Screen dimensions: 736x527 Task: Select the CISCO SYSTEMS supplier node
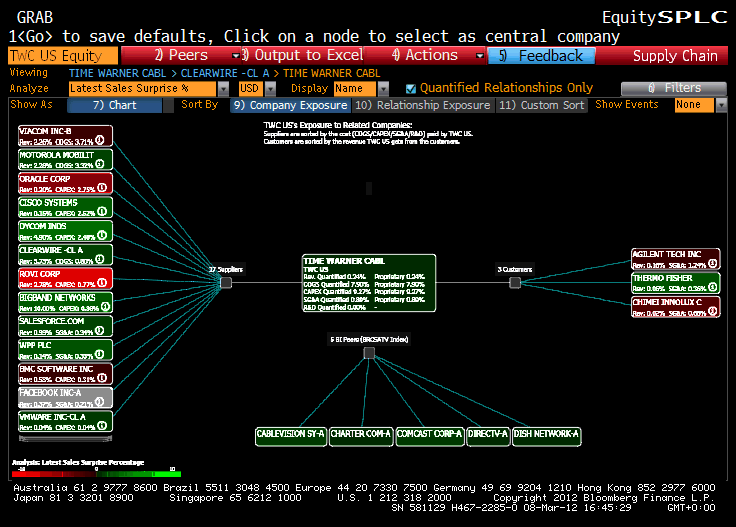point(65,207)
